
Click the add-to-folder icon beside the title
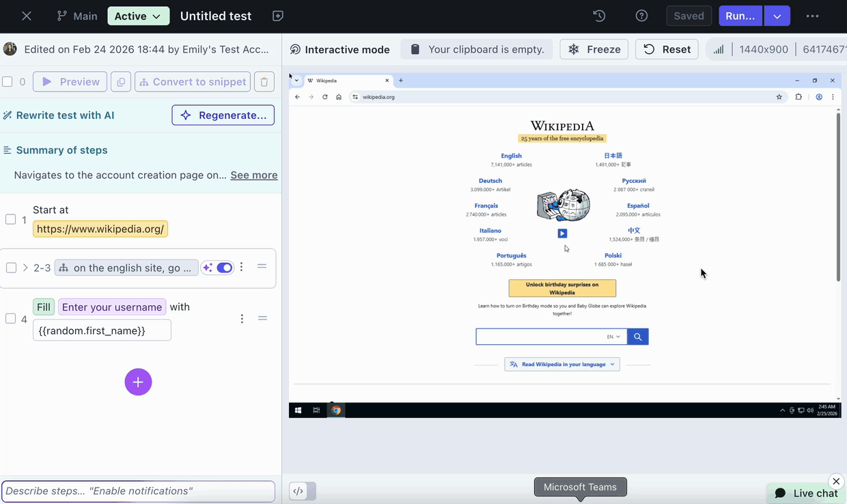[x=277, y=16]
